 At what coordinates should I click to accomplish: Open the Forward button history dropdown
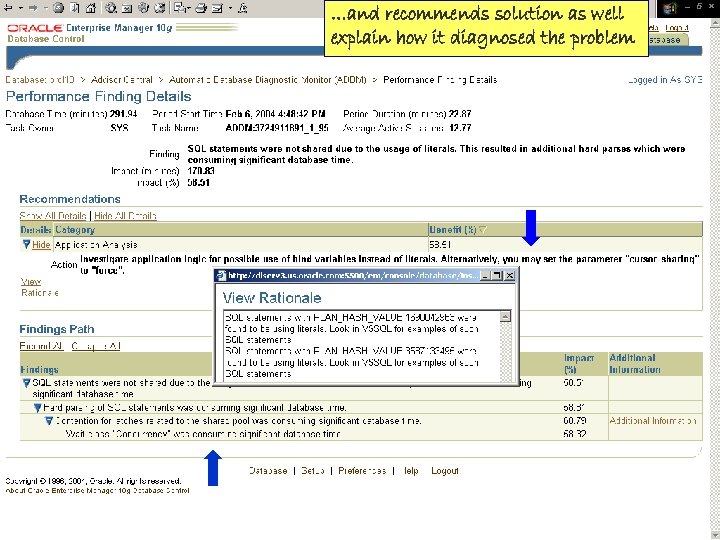[x=45, y=8]
